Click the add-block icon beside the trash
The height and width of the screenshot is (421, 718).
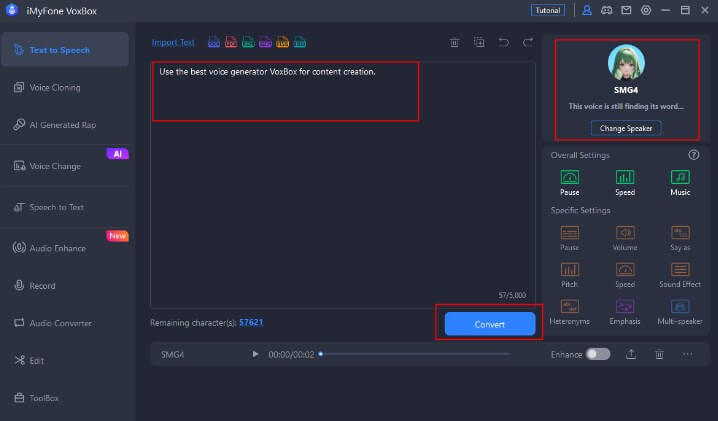point(479,43)
